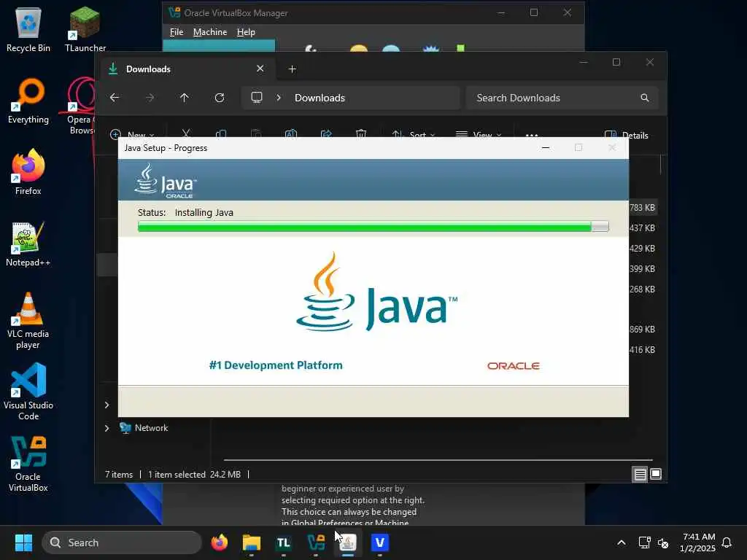Open Firefox from the taskbar
The image size is (747, 560).
[219, 542]
